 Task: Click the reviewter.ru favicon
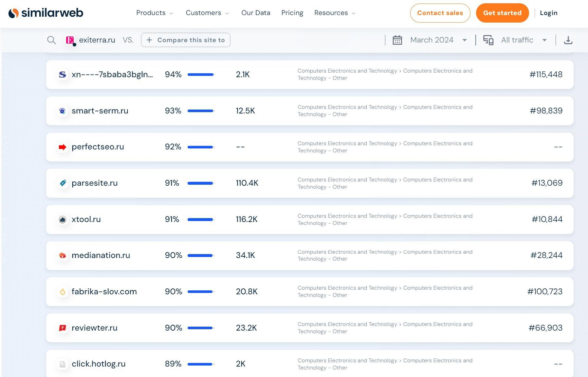(62, 328)
